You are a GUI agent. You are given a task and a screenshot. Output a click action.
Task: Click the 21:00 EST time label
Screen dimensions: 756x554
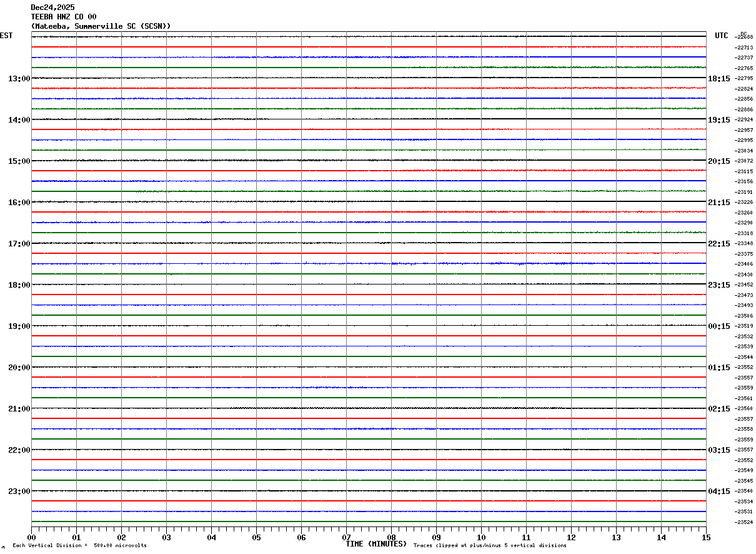click(19, 409)
